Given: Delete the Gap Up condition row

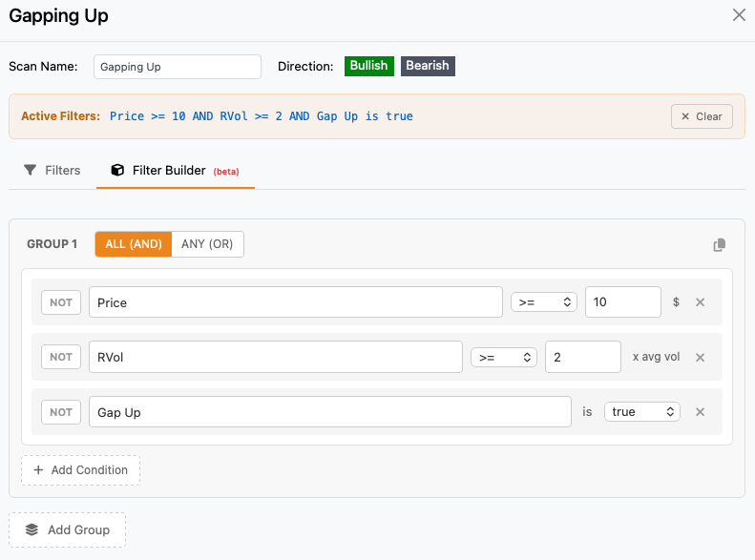Looking at the screenshot, I should 700,412.
